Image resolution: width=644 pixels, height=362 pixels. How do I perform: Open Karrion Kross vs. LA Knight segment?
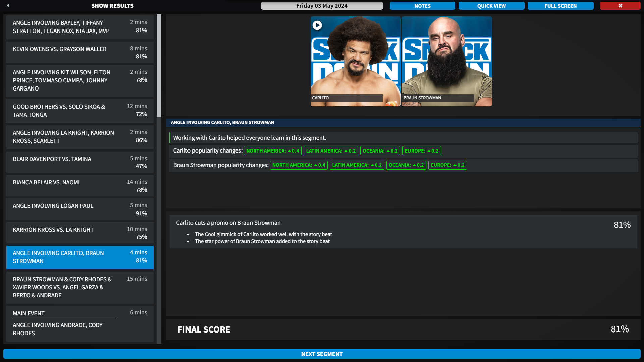coord(80,233)
